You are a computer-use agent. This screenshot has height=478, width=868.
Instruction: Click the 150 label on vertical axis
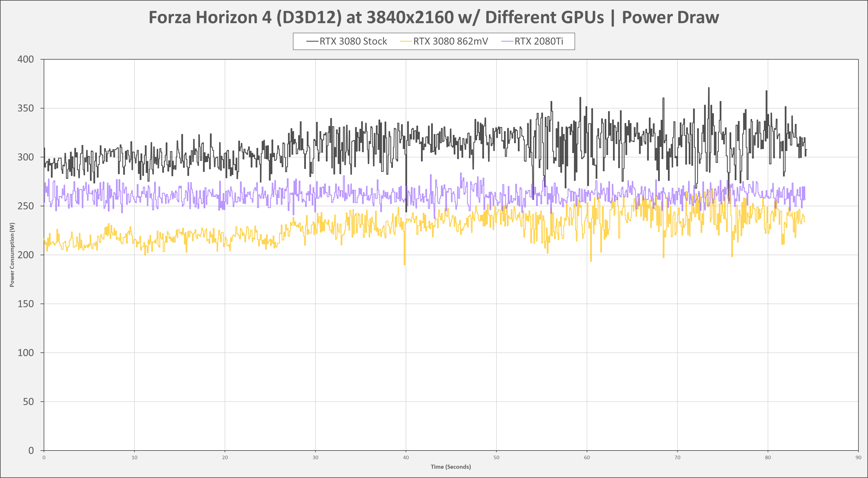click(26, 304)
